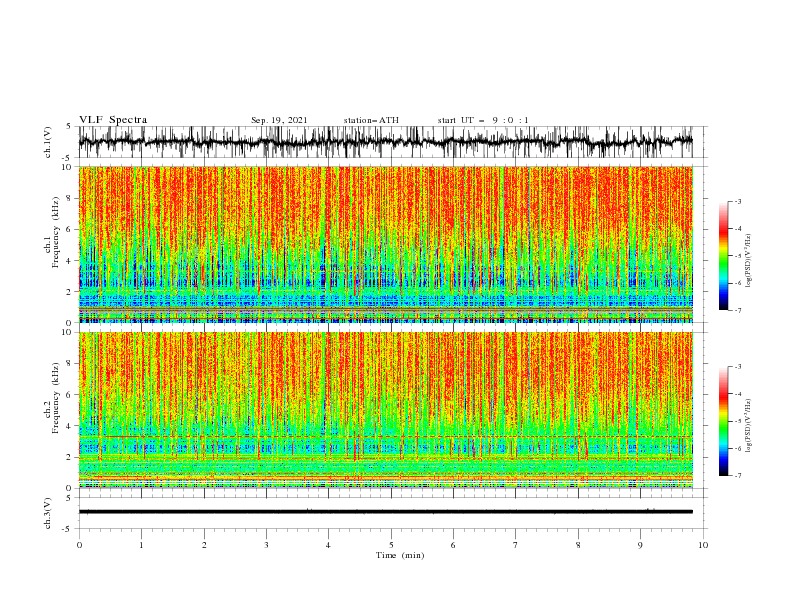792x612 pixels.
Task: Click time axis tick label "3"
Action: (x=266, y=545)
